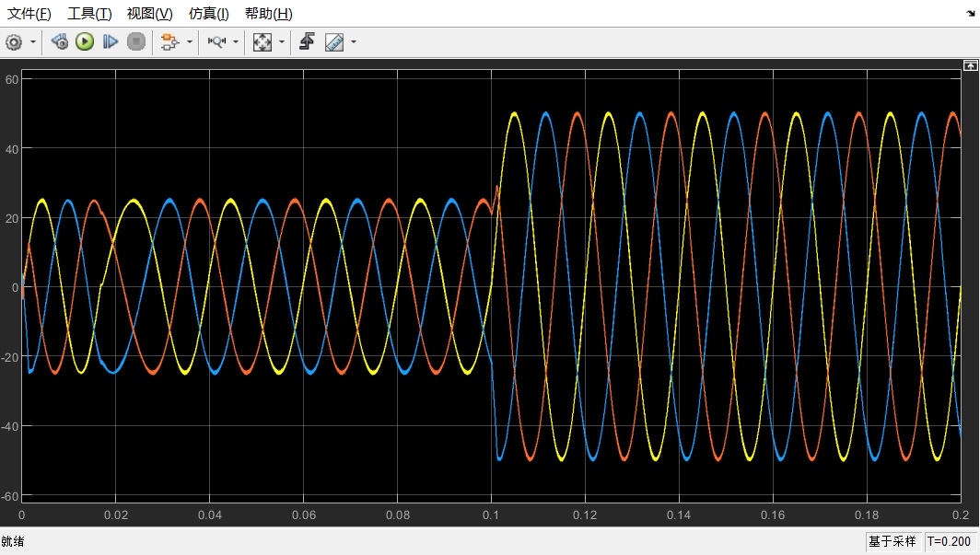Open the 工具(T) menu

(89, 13)
